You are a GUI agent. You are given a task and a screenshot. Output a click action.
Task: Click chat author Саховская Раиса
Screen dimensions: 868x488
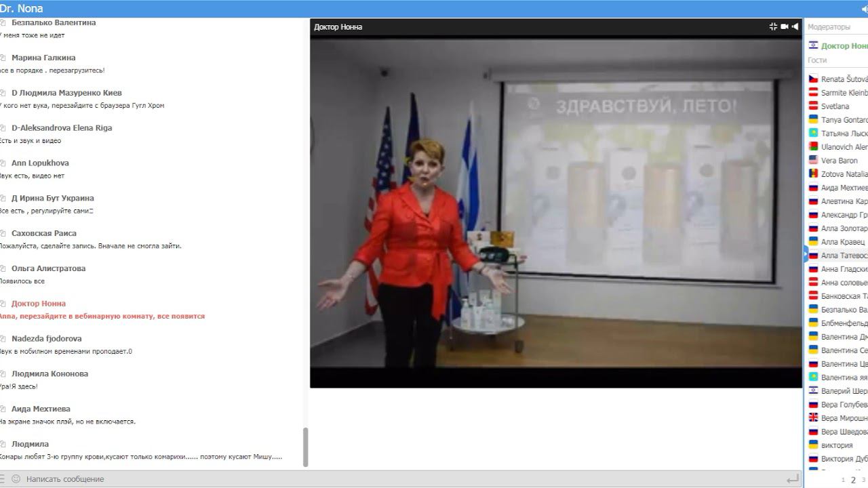pyautogui.click(x=44, y=233)
